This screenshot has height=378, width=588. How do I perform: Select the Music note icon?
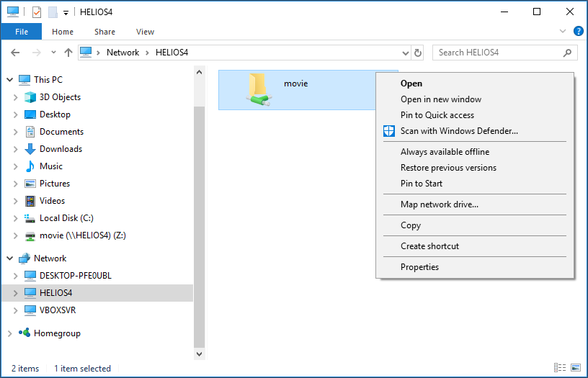[30, 166]
